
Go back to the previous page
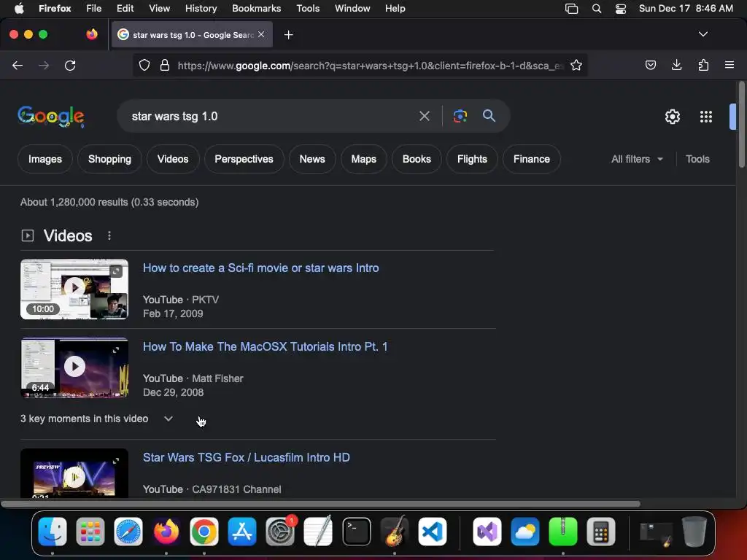[x=18, y=65]
